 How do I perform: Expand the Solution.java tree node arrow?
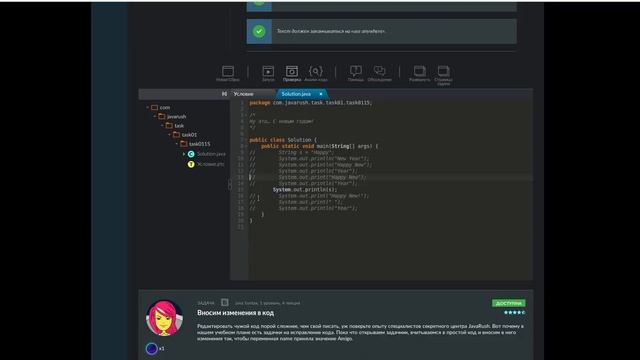click(x=184, y=154)
